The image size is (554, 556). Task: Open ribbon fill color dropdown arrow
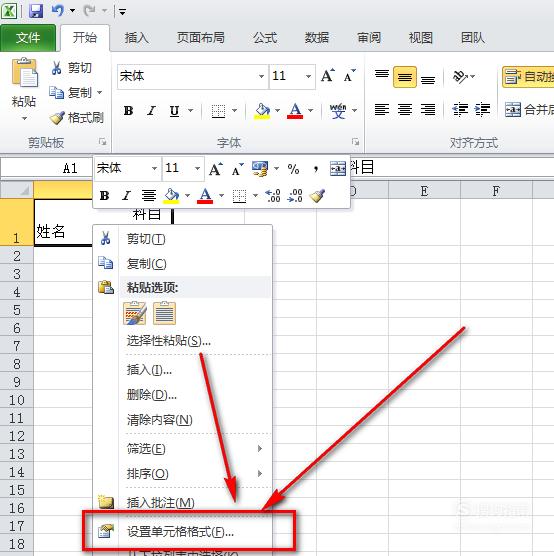click(x=277, y=111)
